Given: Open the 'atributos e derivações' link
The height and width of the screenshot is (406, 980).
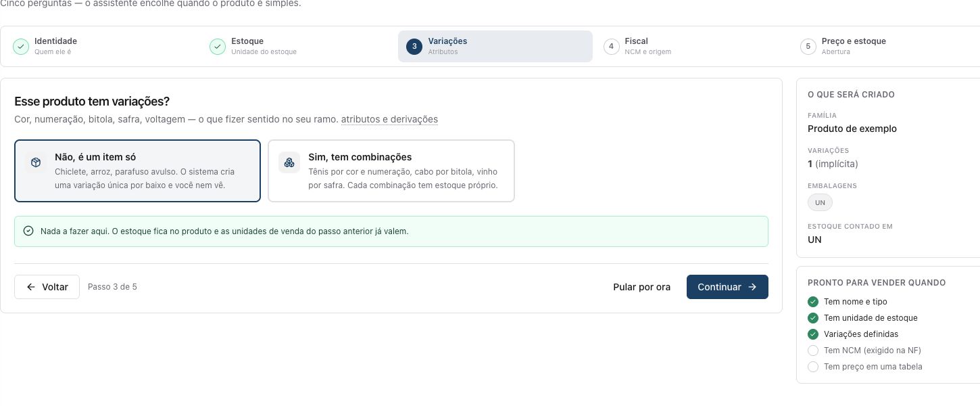Looking at the screenshot, I should pos(389,119).
